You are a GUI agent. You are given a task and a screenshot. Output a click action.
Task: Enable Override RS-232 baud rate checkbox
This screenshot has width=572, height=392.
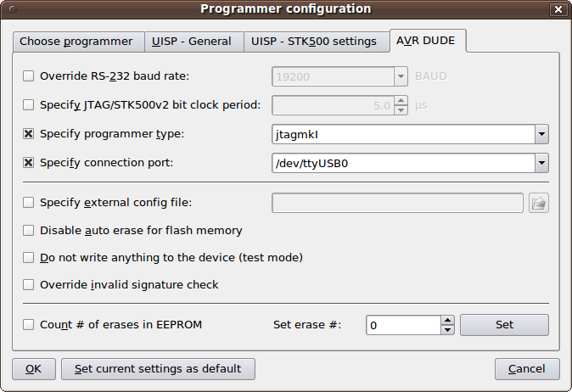pos(29,76)
